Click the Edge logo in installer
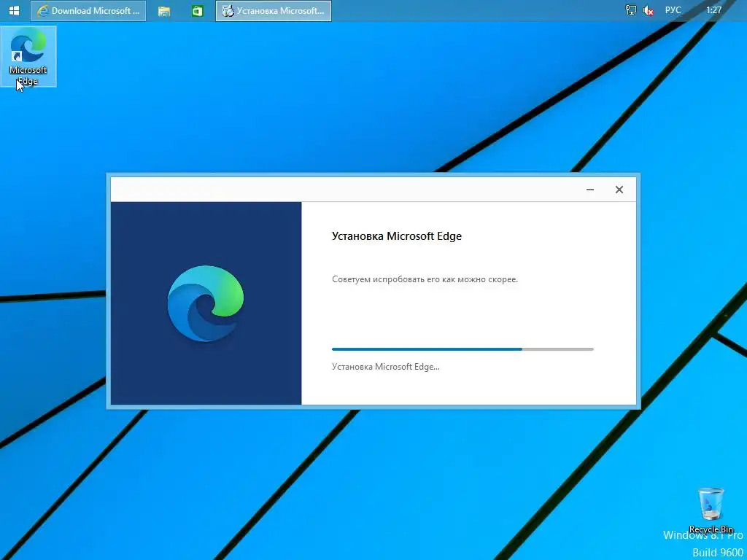 pos(206,303)
